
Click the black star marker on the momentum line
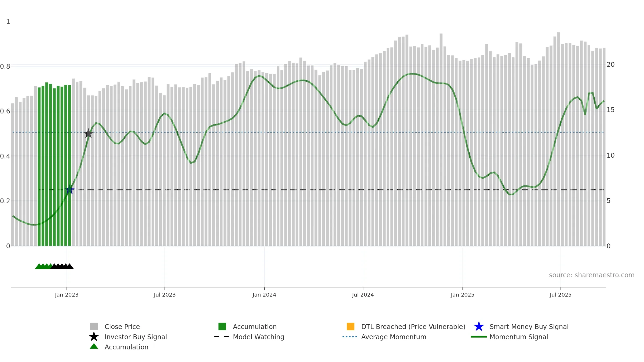point(88,133)
